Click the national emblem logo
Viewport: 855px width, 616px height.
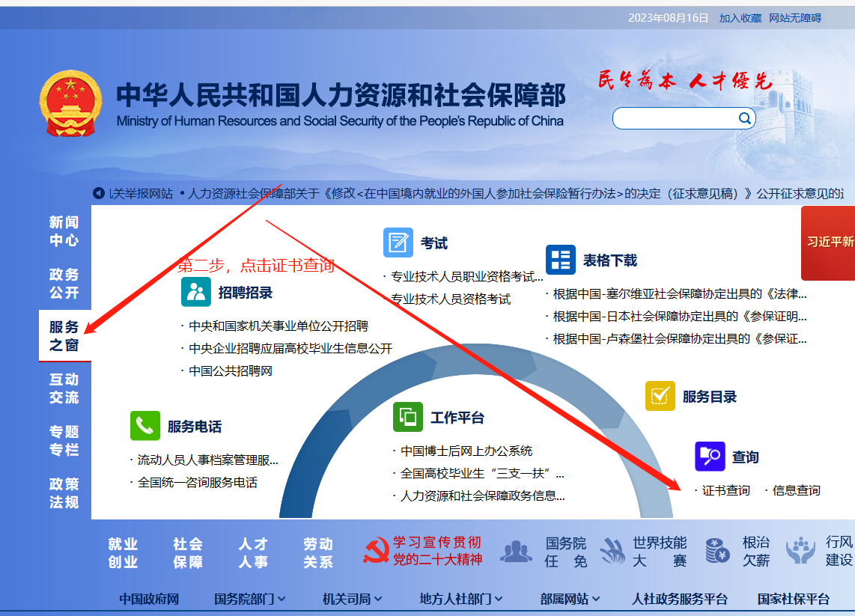click(70, 103)
